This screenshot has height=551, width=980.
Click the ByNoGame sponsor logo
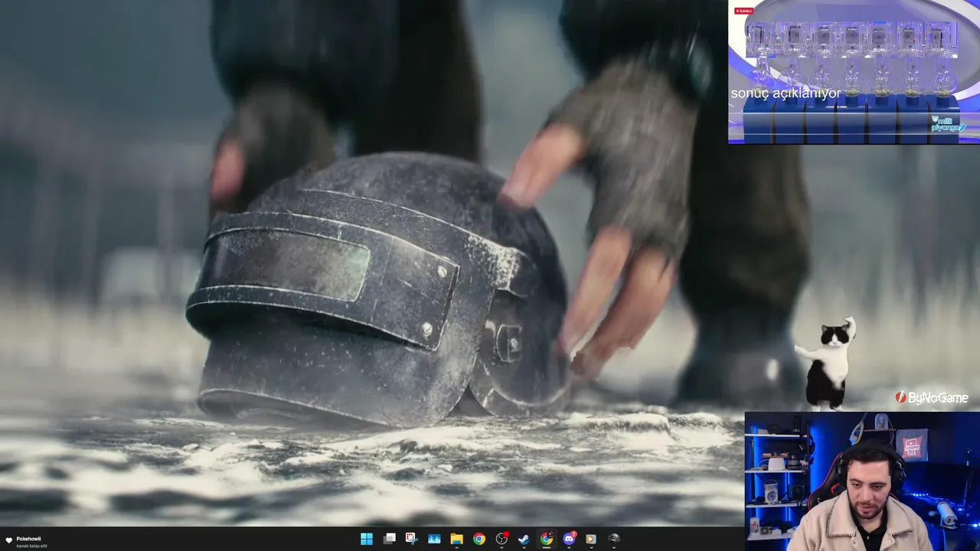point(932,398)
